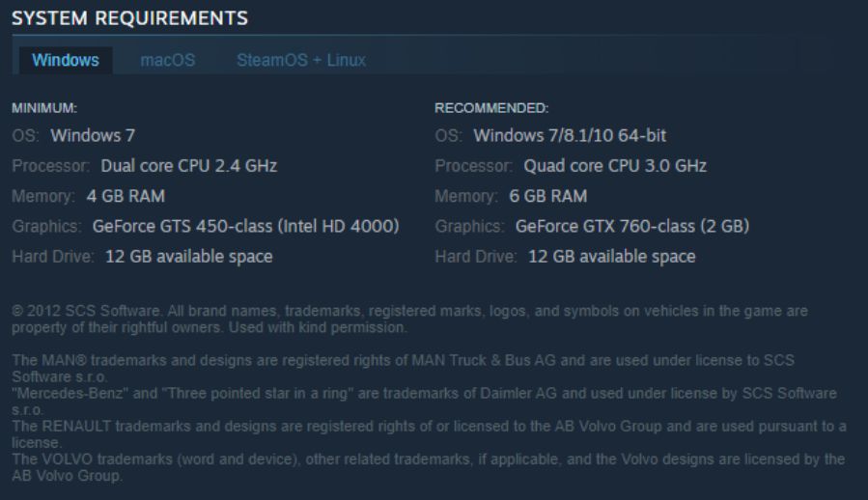Click the minimum 12 GB available space text
The height and width of the screenshot is (500, 868).
click(x=189, y=257)
